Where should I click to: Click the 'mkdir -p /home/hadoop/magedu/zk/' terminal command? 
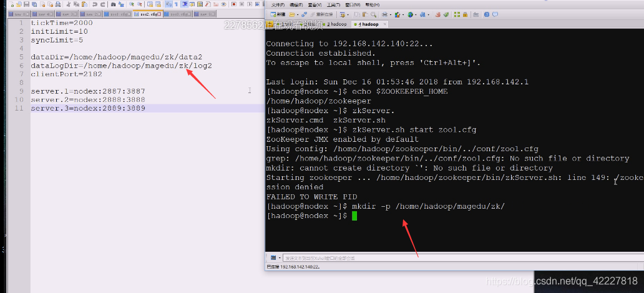[x=428, y=206]
